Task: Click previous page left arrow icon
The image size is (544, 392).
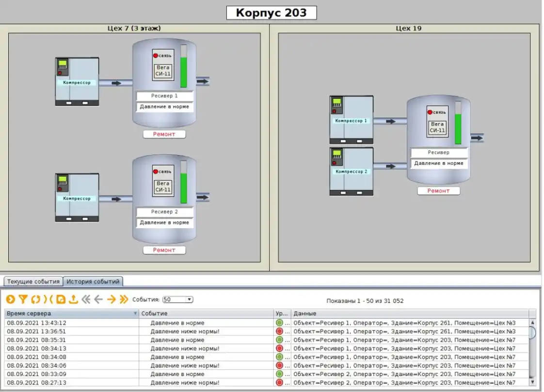Action: (98, 299)
